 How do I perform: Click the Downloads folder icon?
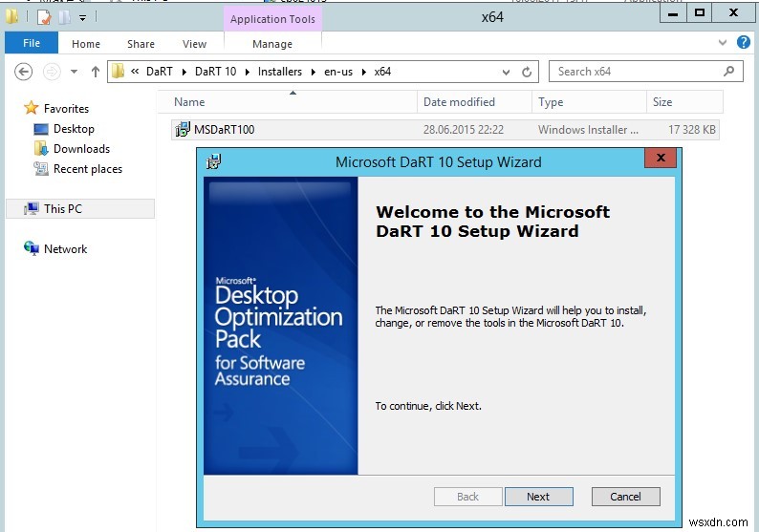41,148
